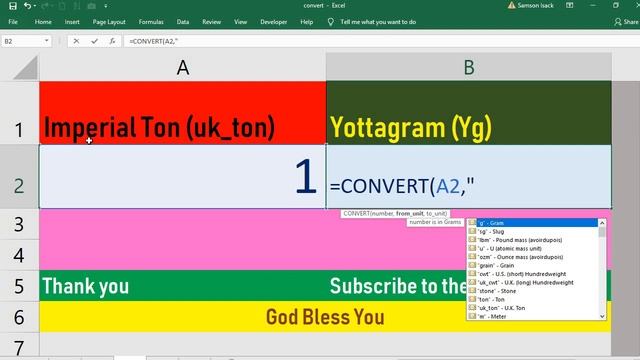
Task: Select row 2 header
Action: 19,177
